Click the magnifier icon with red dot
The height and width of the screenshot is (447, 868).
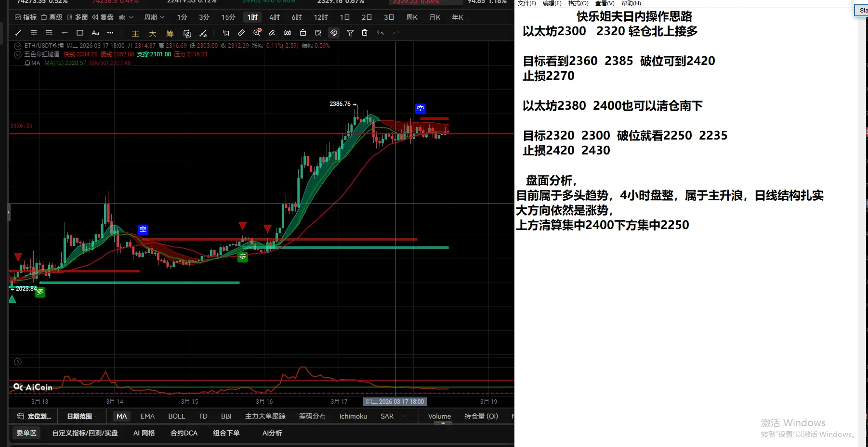[x=257, y=33]
